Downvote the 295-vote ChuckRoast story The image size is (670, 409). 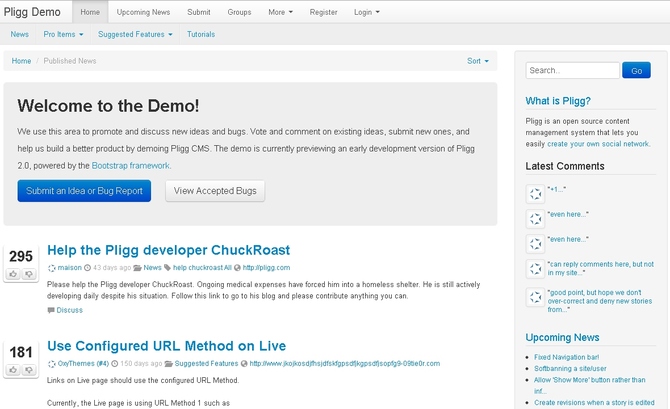[x=29, y=274]
